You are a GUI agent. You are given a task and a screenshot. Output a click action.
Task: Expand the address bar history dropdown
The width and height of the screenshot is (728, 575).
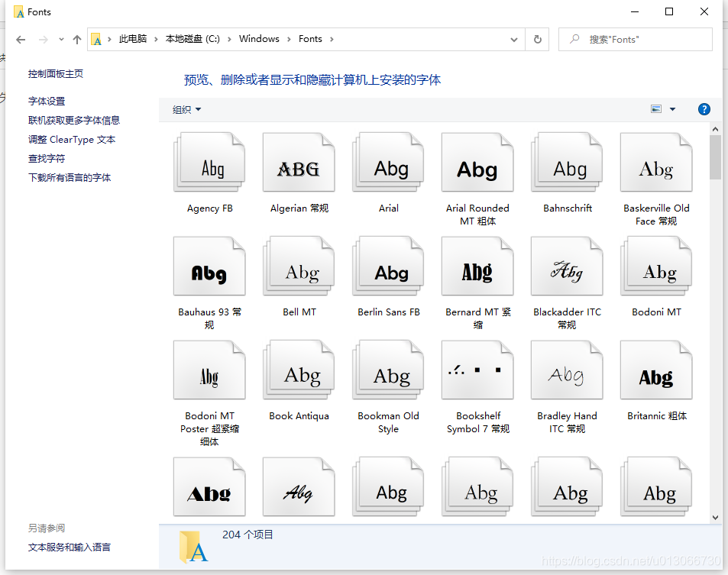pos(514,40)
